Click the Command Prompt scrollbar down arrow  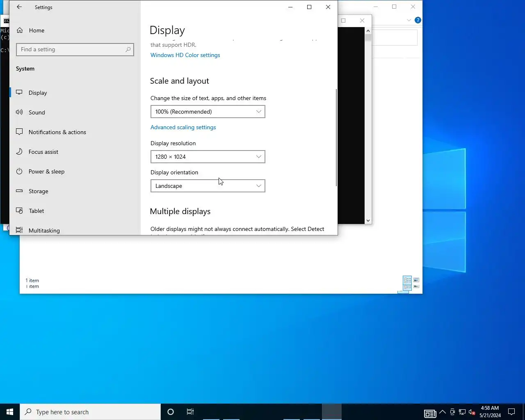(368, 220)
